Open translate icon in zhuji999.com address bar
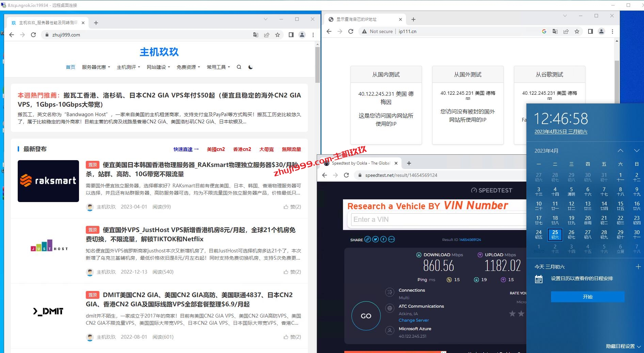The width and height of the screenshot is (644, 353). 256,35
